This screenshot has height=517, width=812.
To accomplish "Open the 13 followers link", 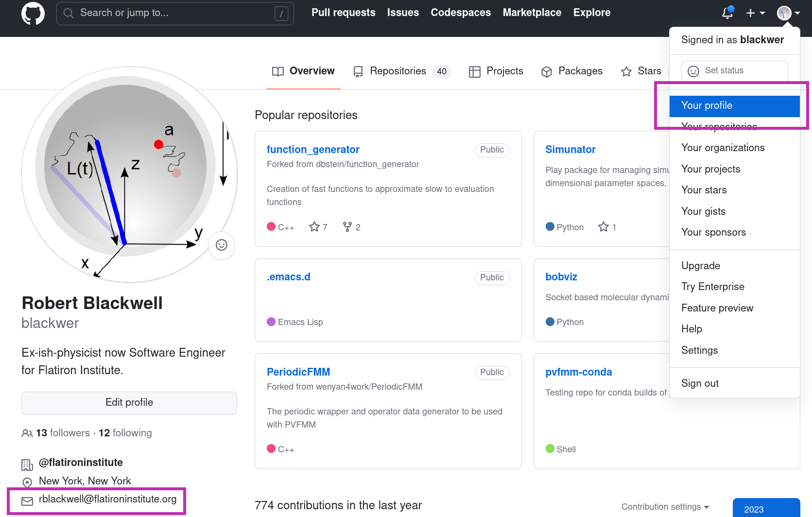I will [63, 433].
